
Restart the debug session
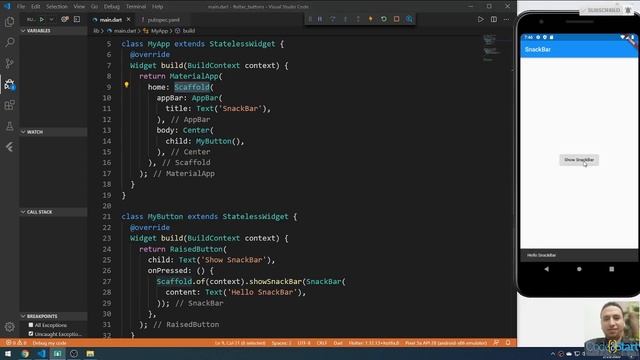pos(384,19)
